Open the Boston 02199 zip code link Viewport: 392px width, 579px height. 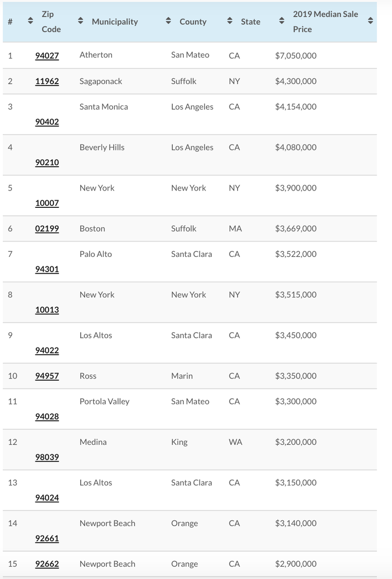[x=47, y=229]
